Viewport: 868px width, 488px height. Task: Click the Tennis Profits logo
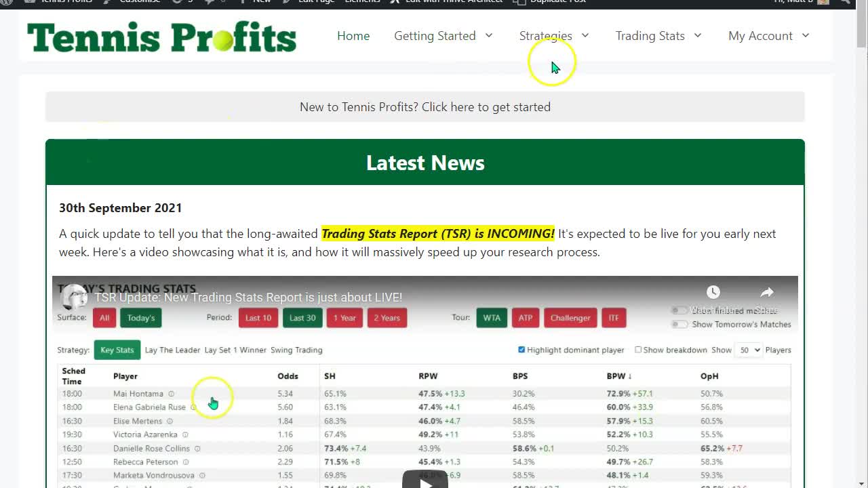tap(161, 37)
